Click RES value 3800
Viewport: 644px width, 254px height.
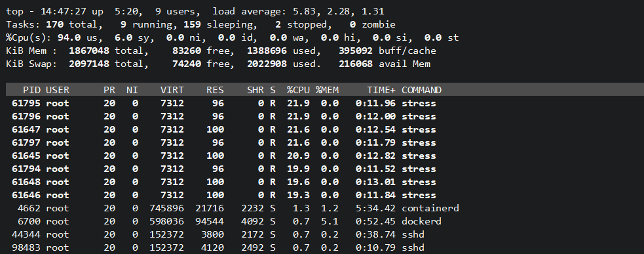[213, 235]
